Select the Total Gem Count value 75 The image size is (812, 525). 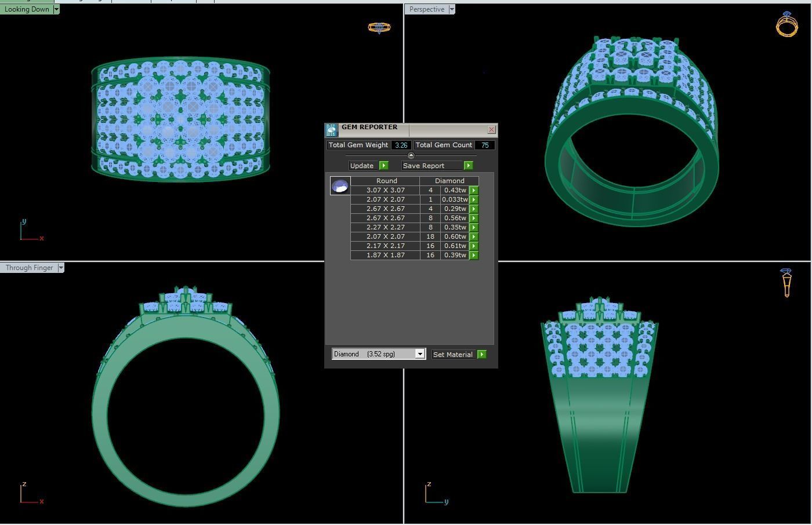pyautogui.click(x=485, y=145)
